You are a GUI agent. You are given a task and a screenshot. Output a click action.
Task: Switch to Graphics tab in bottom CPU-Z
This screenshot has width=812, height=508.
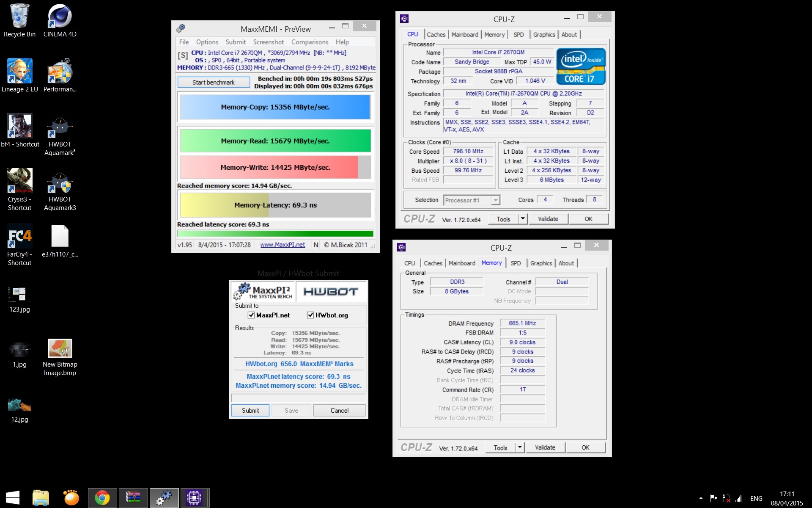coord(541,263)
